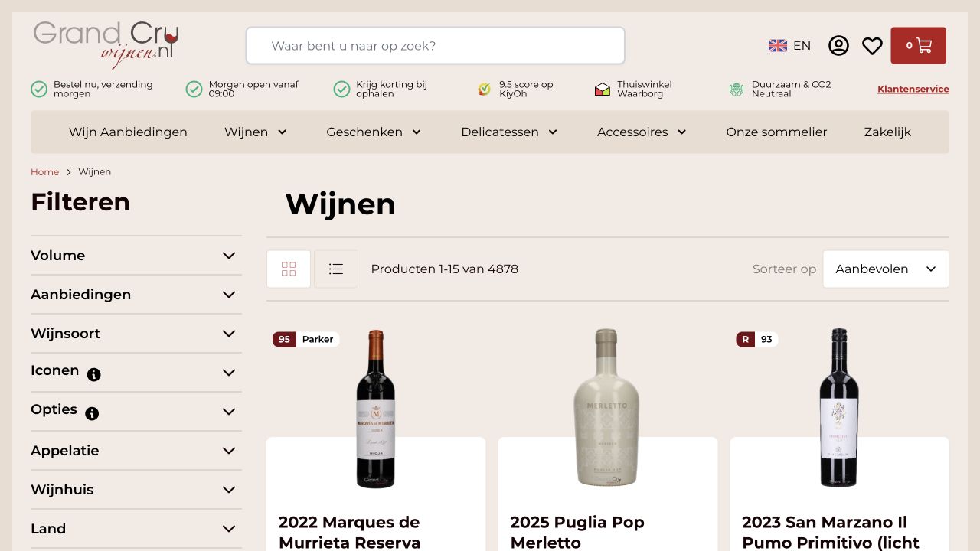This screenshot has width=980, height=551.
Task: Click 'Producten 1-15 van 4878' text
Action: (x=445, y=269)
